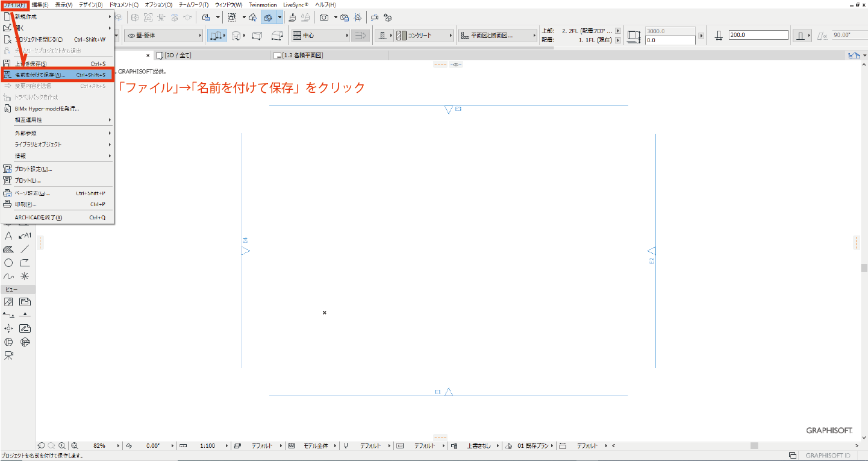
Task: Click the wall thickness field showing 200.0
Action: click(x=758, y=35)
